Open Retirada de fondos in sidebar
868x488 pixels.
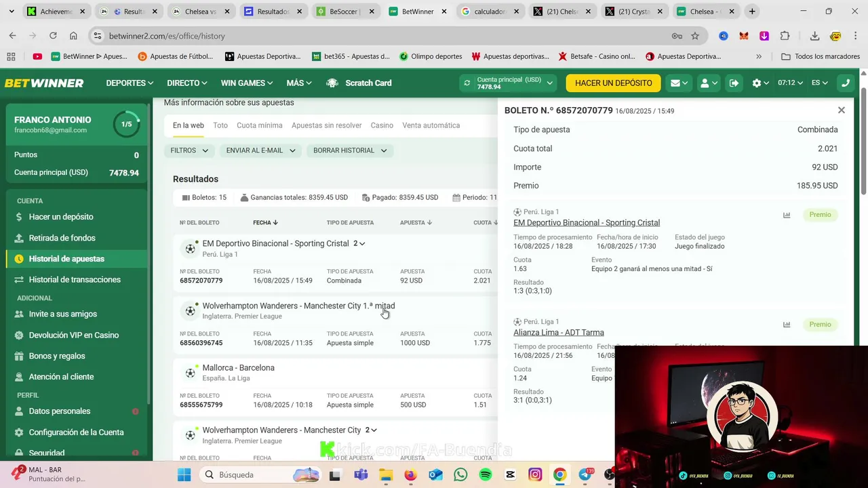point(76,238)
